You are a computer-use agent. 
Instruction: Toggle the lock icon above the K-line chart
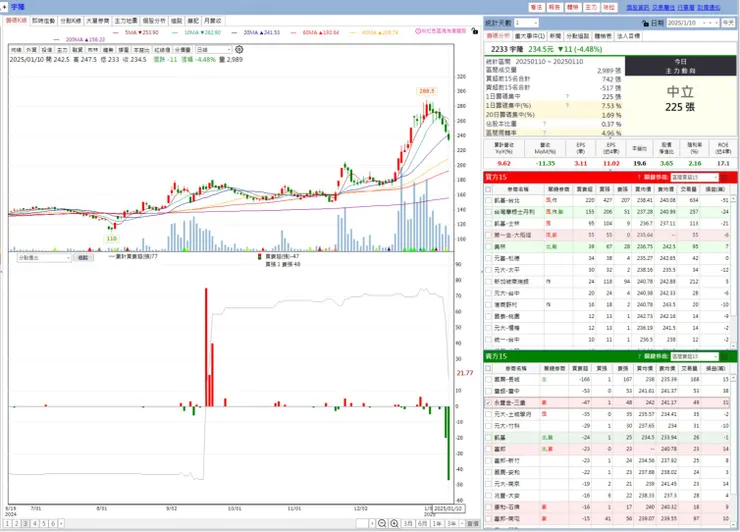pyautogui.click(x=475, y=31)
